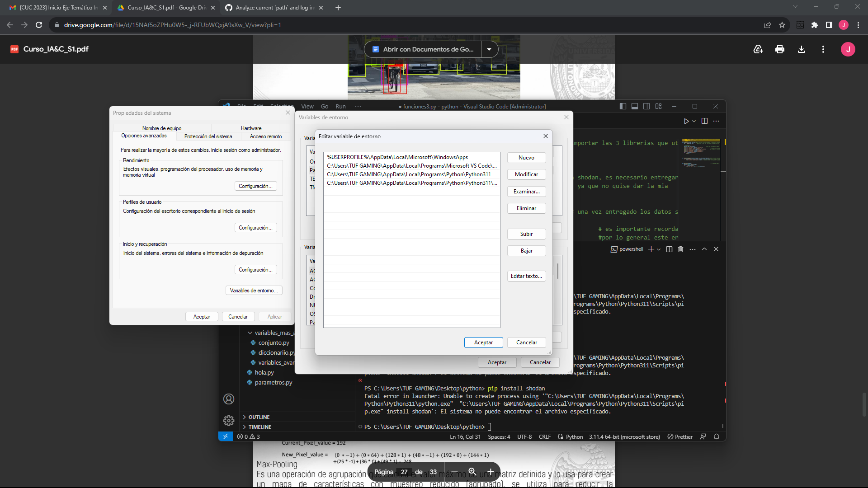Maximize the terminal panel height
Image resolution: width=868 pixels, height=488 pixels.
(x=704, y=249)
